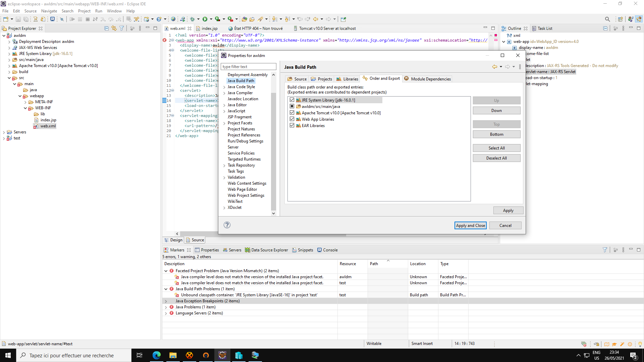
Task: Collapse the webapp folder
Action: pyautogui.click(x=20, y=96)
